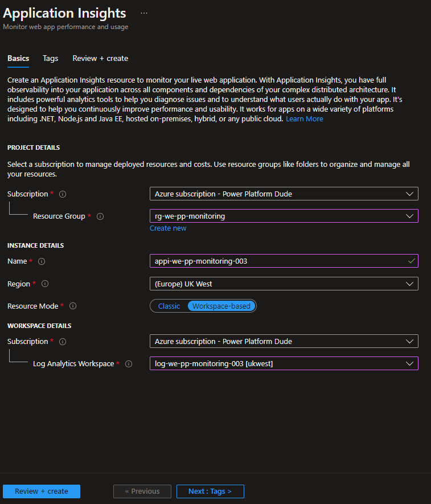
Task: Open the Resource Group dropdown
Action: click(284, 216)
